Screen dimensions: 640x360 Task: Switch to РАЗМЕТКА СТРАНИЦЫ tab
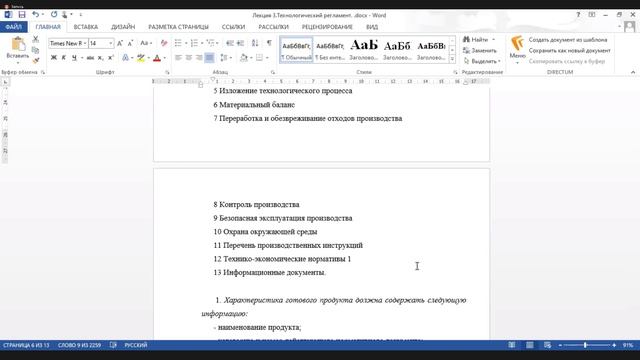pyautogui.click(x=178, y=27)
